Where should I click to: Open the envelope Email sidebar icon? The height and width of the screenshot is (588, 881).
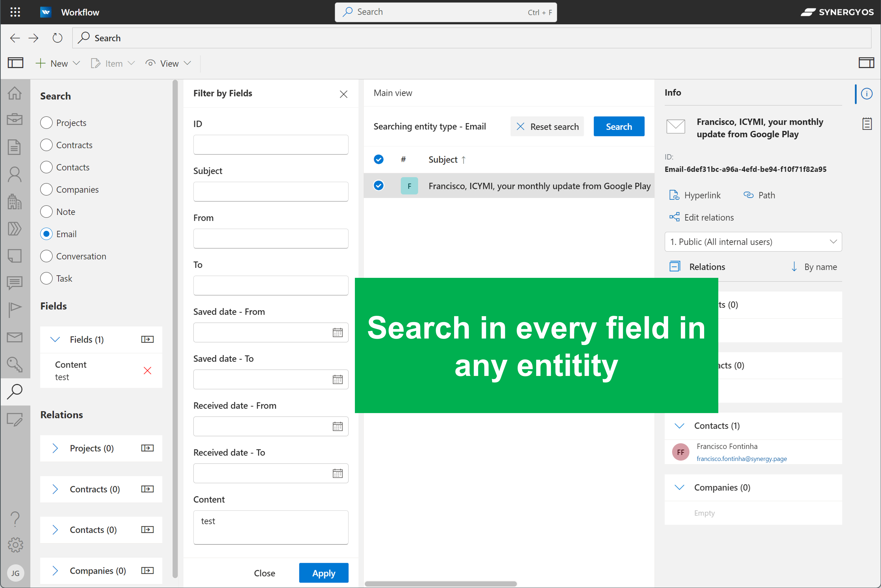[15, 337]
